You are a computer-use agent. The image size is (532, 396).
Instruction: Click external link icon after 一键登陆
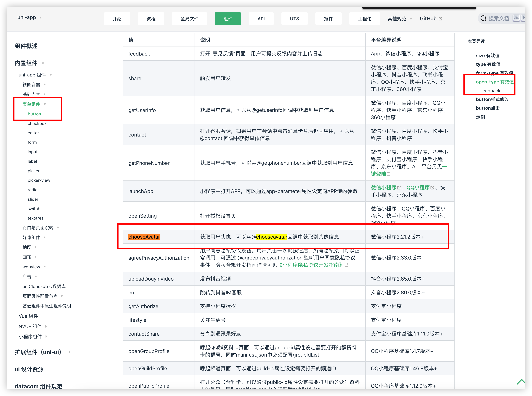[x=389, y=174]
